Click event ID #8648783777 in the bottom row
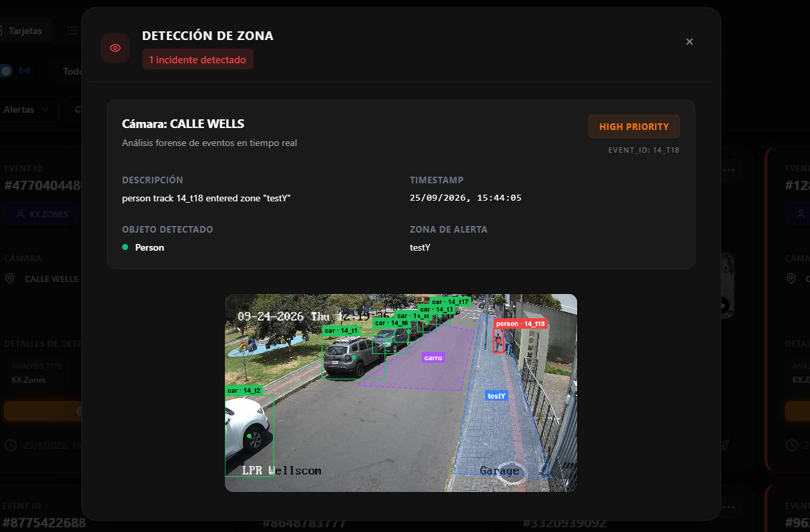 306,523
